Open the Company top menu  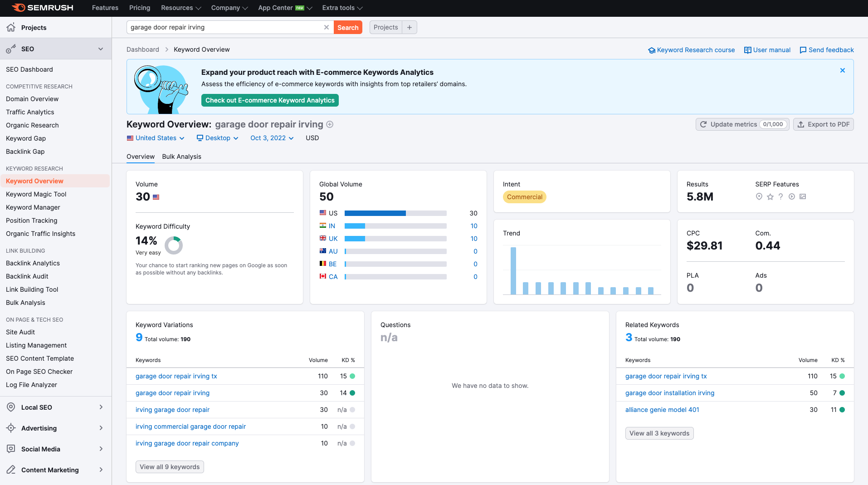(x=229, y=8)
